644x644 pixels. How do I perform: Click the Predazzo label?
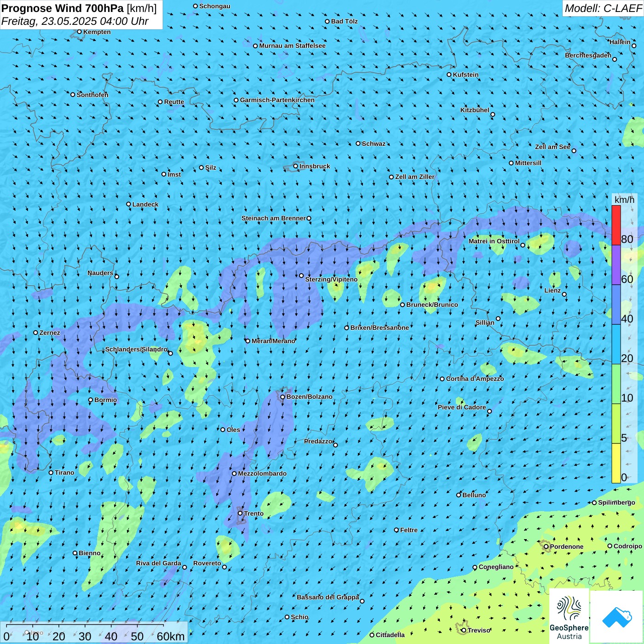[x=318, y=441]
